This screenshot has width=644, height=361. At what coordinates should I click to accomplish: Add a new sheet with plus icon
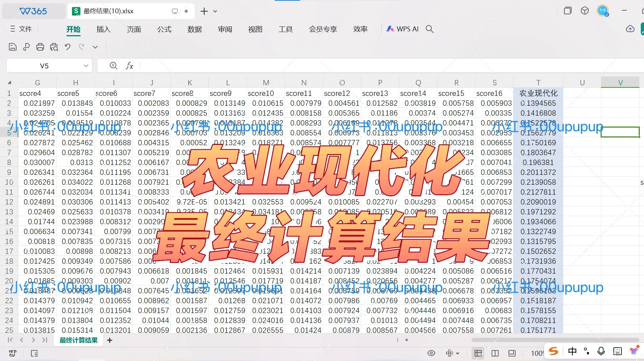[x=110, y=340]
